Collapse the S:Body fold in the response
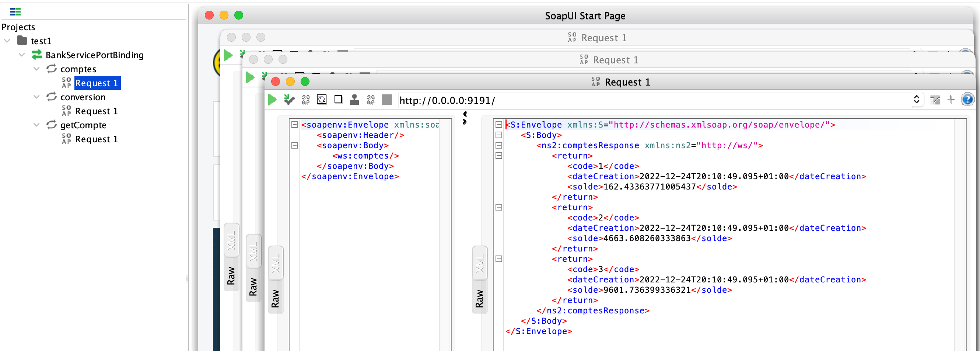The height and width of the screenshot is (351, 980). coord(499,135)
